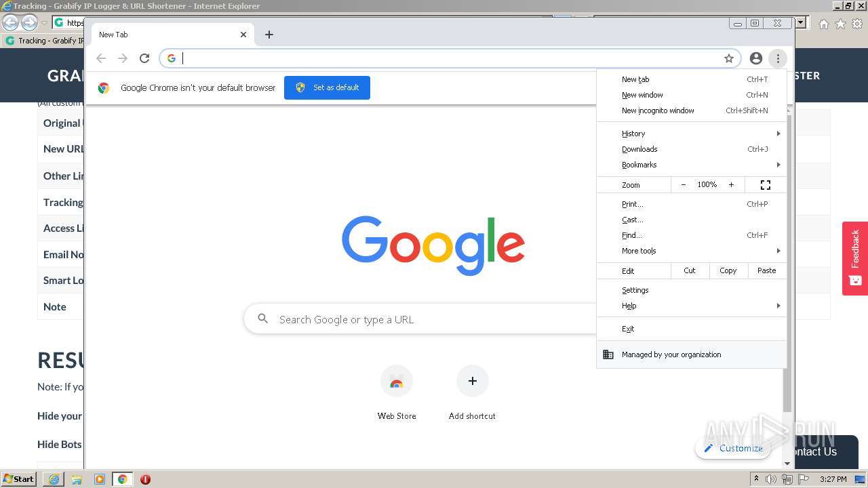868x488 pixels.
Task: Bookmark this tab with the star icon
Action: click(729, 58)
